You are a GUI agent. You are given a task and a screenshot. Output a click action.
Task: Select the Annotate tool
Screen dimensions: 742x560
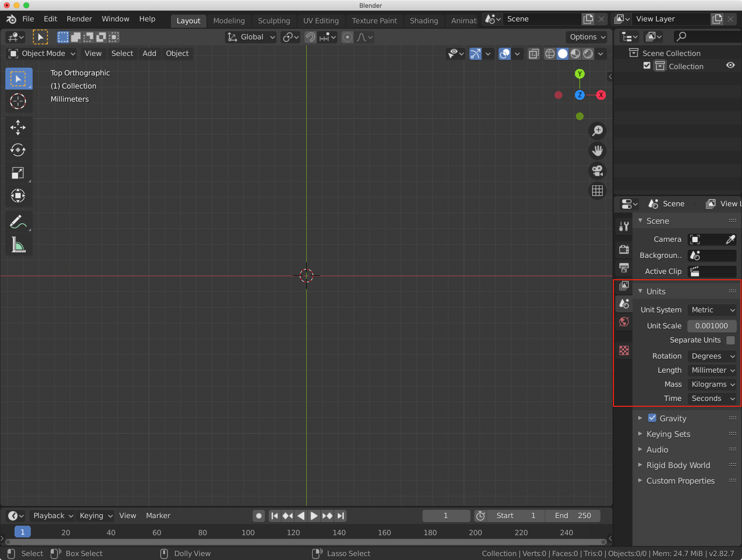tap(18, 221)
